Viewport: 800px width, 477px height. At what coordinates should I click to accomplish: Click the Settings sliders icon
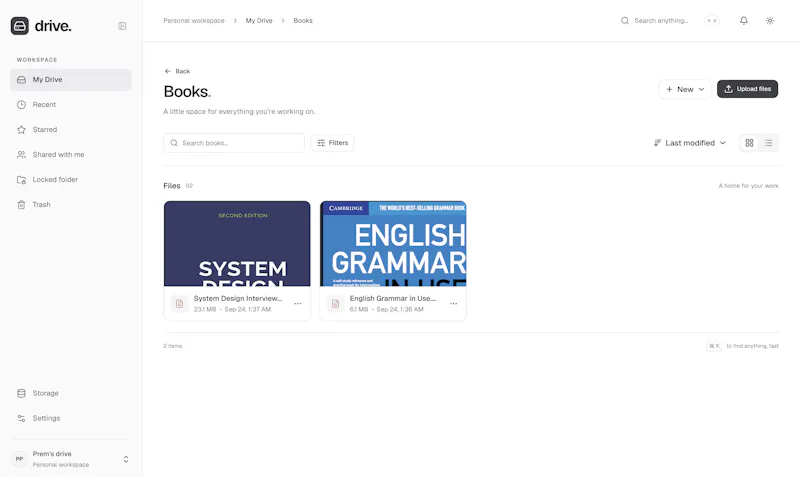point(21,418)
